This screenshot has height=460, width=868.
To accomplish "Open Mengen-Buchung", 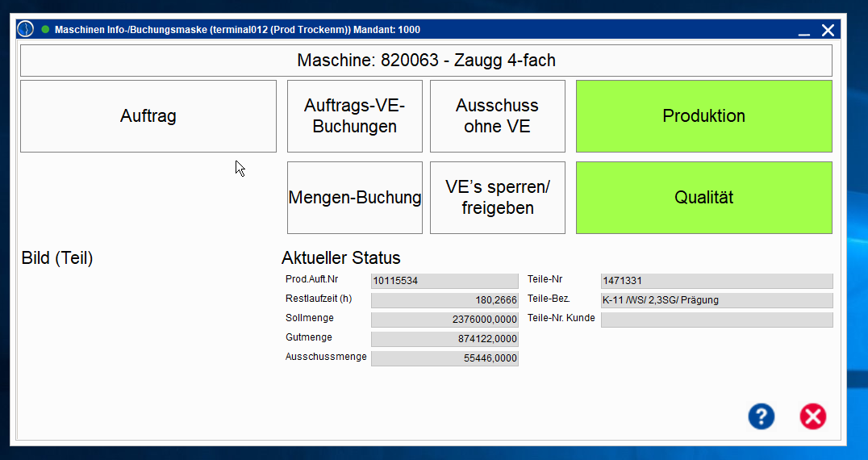I will tap(354, 198).
